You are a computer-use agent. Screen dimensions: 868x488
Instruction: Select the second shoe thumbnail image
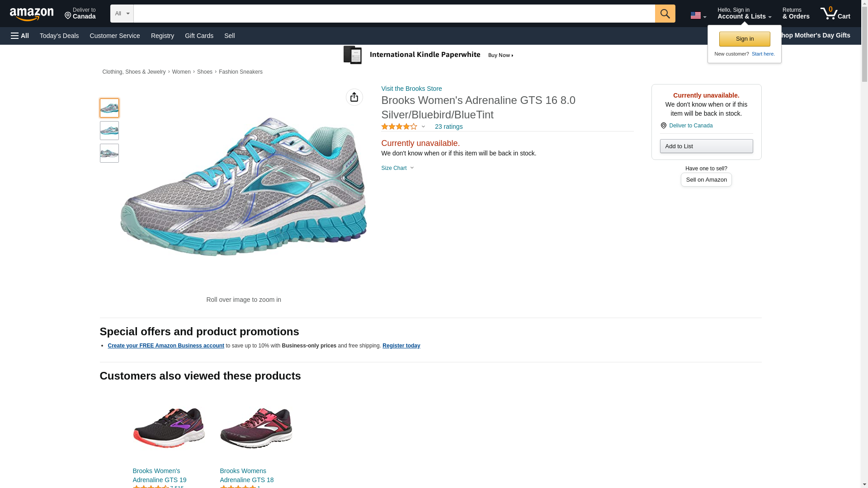click(109, 131)
